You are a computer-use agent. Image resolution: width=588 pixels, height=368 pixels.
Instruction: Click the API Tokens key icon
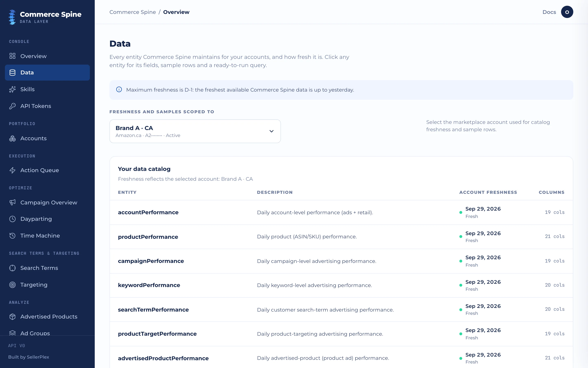pyautogui.click(x=12, y=106)
